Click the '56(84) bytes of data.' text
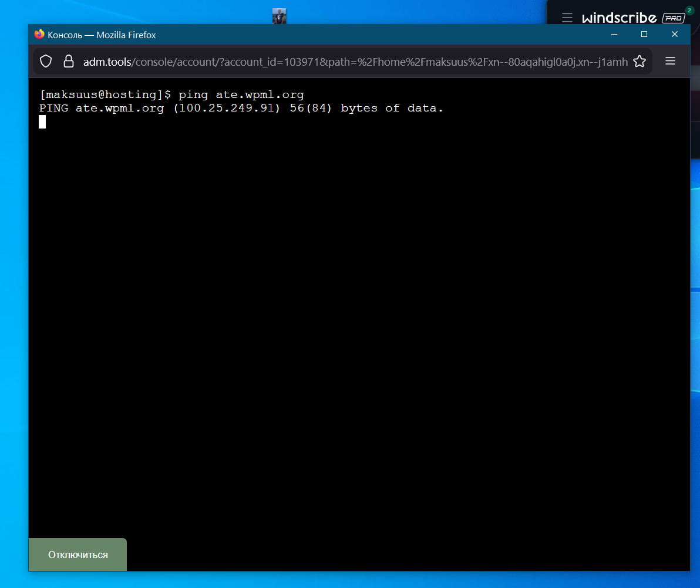Viewport: 700px width, 588px height. tap(366, 109)
